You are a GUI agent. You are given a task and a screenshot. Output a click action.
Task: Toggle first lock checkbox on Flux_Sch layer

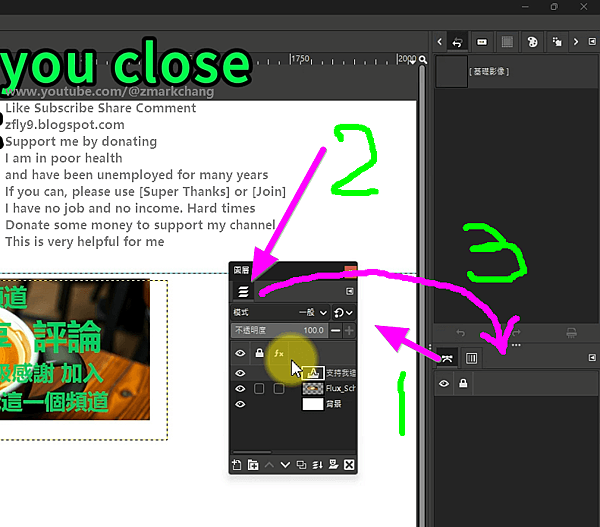(x=259, y=388)
